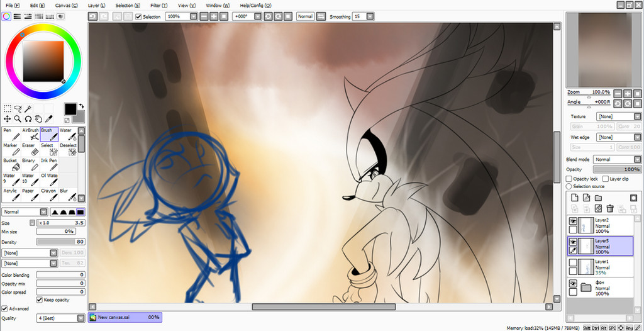Choose the Move tool
The image size is (644, 331).
click(x=8, y=119)
